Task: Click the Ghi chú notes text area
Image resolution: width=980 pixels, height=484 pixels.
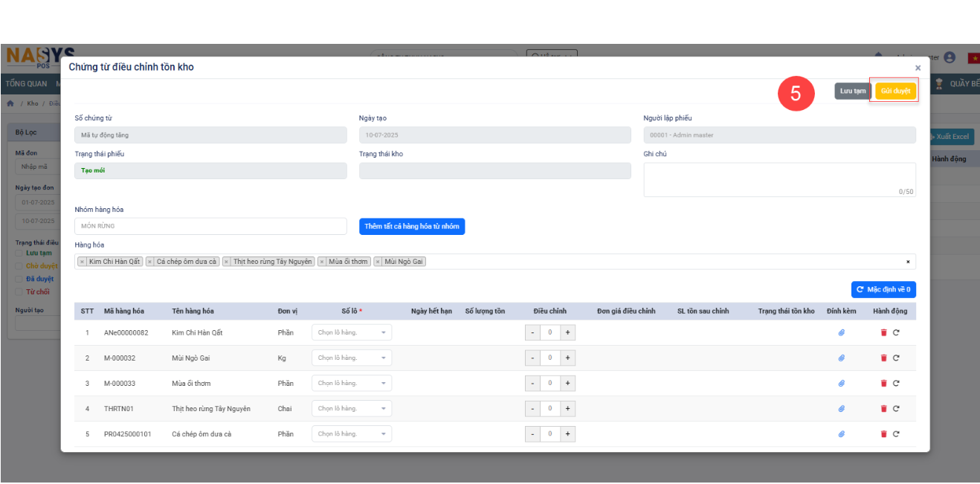Action: [x=779, y=179]
